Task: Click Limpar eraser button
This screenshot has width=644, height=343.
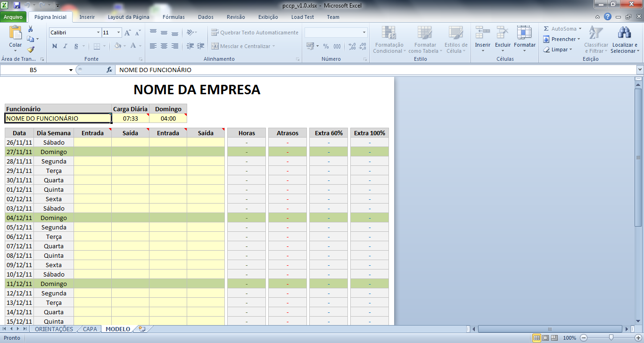Action: pos(557,49)
